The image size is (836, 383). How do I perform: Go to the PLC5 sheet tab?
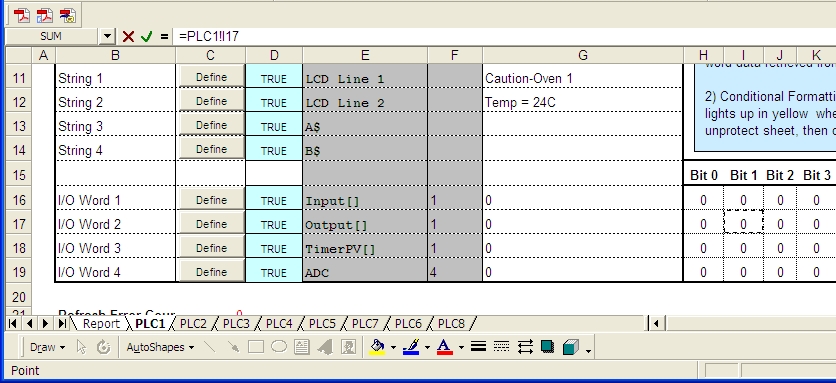[322, 323]
